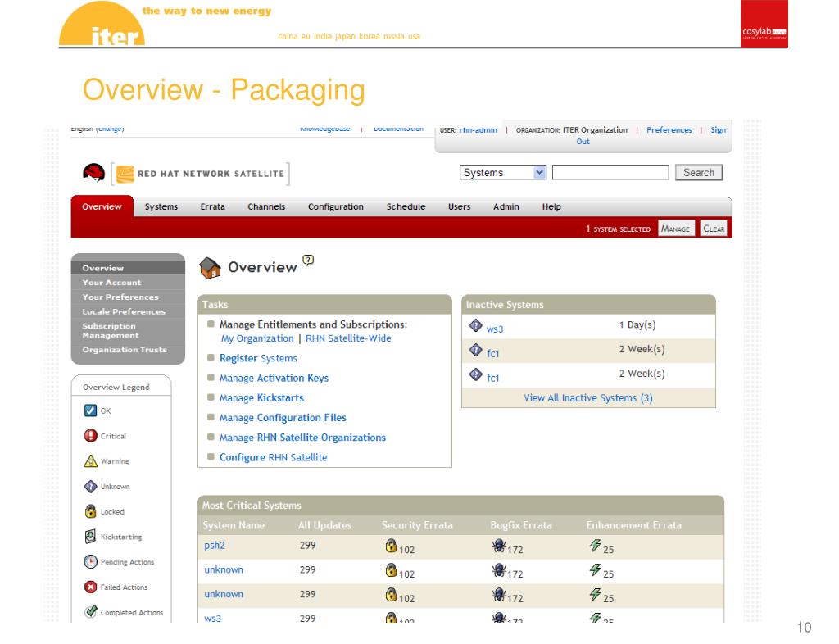The height and width of the screenshot is (644, 839).
Task: Click the All Updates value 299 for psh2
Action: coord(308,545)
